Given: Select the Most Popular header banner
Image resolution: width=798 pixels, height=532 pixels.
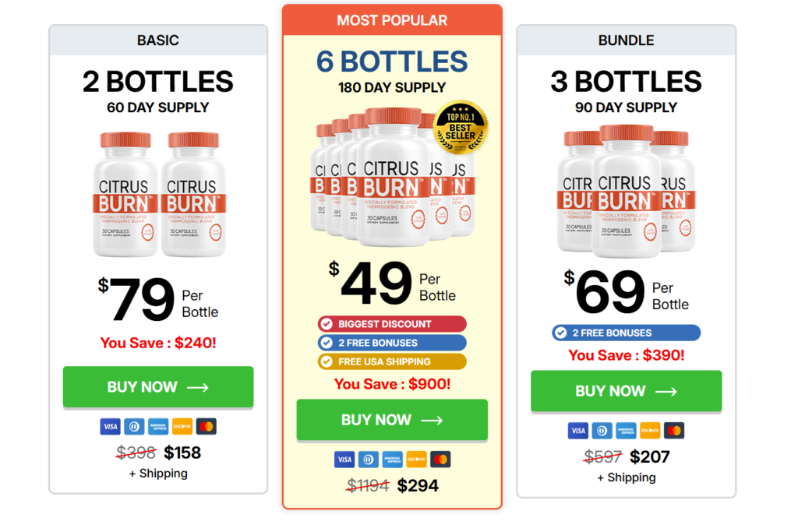Looking at the screenshot, I should (x=392, y=19).
